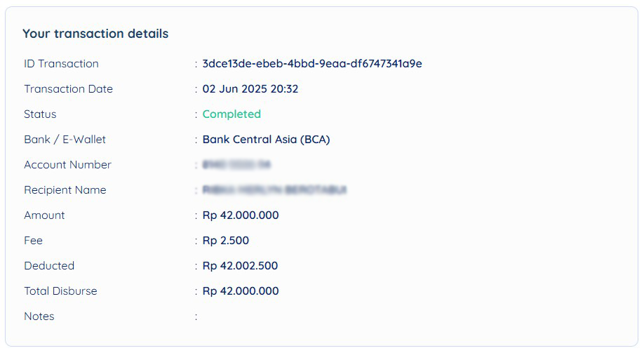Click the ID Transaction label
Viewport: 644px width, 353px height.
(x=61, y=64)
